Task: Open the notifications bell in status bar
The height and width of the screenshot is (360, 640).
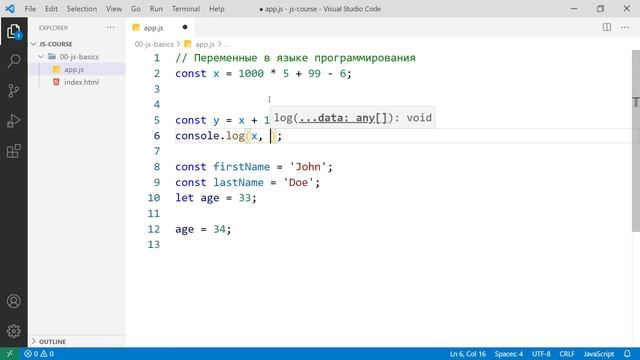Action: [x=627, y=354]
